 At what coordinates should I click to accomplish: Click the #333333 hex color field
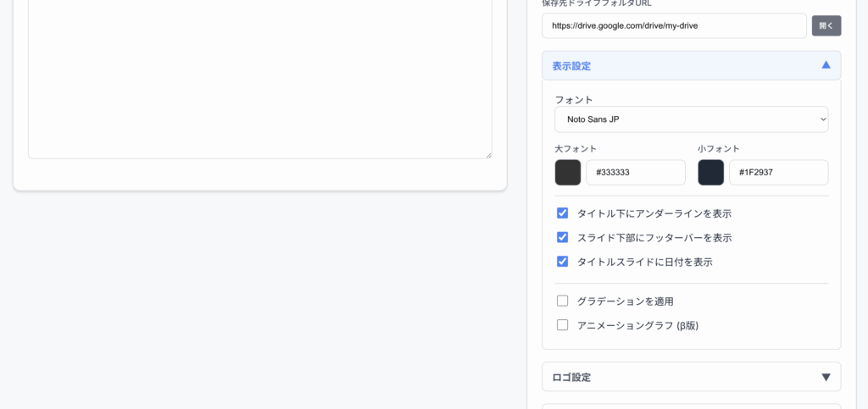point(635,173)
